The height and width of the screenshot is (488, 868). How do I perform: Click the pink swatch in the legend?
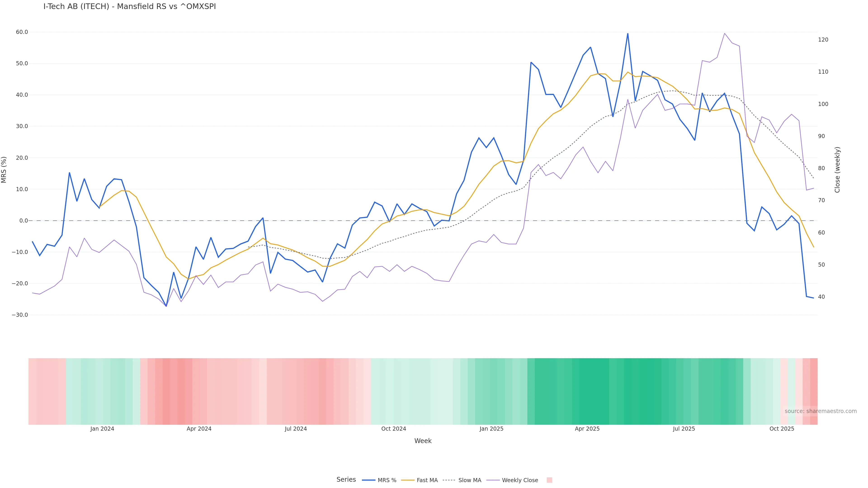click(x=549, y=480)
